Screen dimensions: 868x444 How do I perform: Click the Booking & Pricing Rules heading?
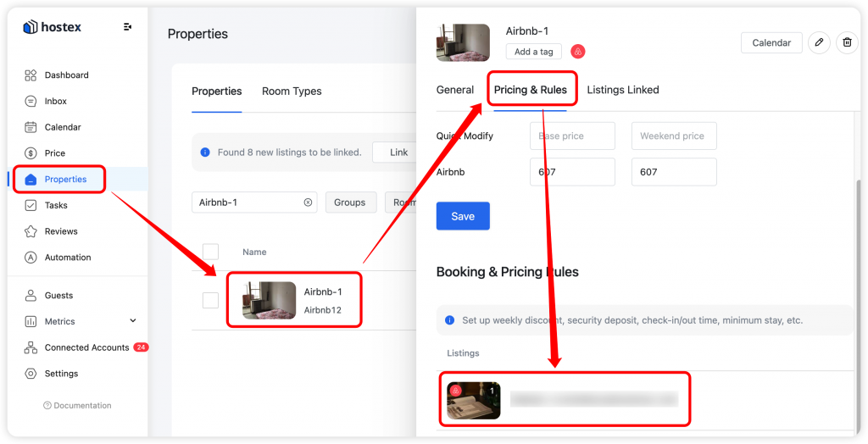point(508,272)
